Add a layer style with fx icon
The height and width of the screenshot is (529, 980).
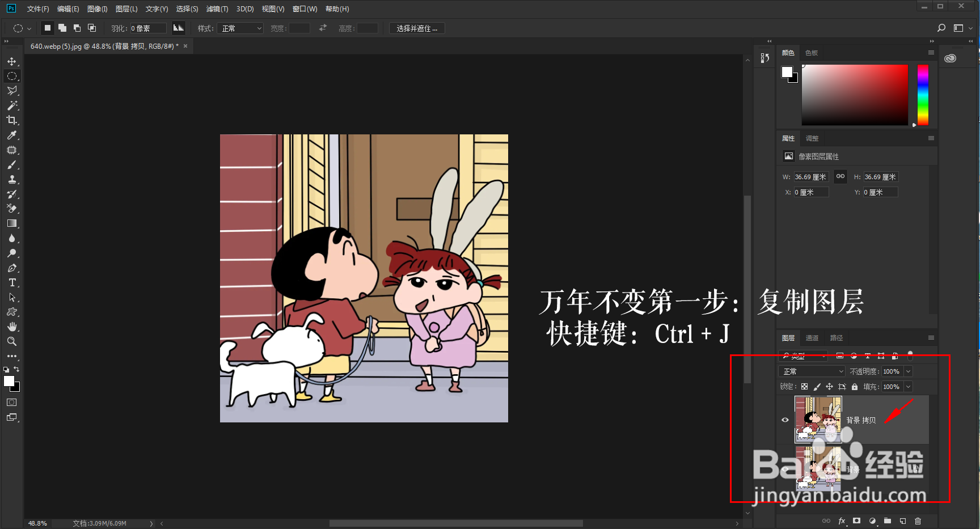click(x=842, y=521)
